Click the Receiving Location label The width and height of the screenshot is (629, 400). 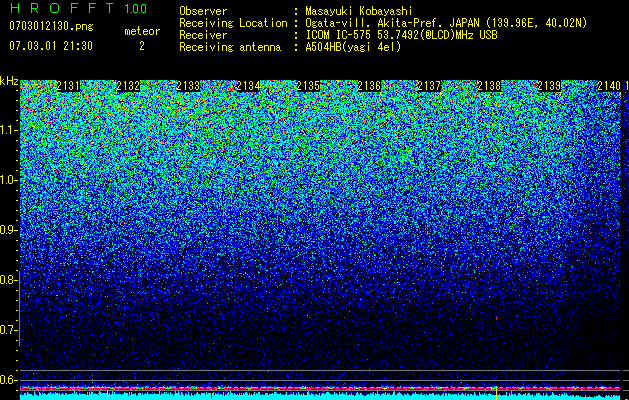(x=233, y=23)
